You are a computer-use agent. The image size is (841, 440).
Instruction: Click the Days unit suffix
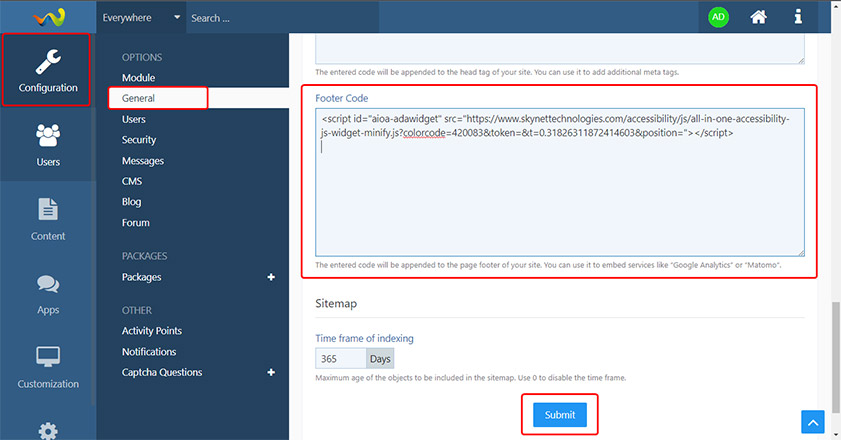click(x=380, y=358)
